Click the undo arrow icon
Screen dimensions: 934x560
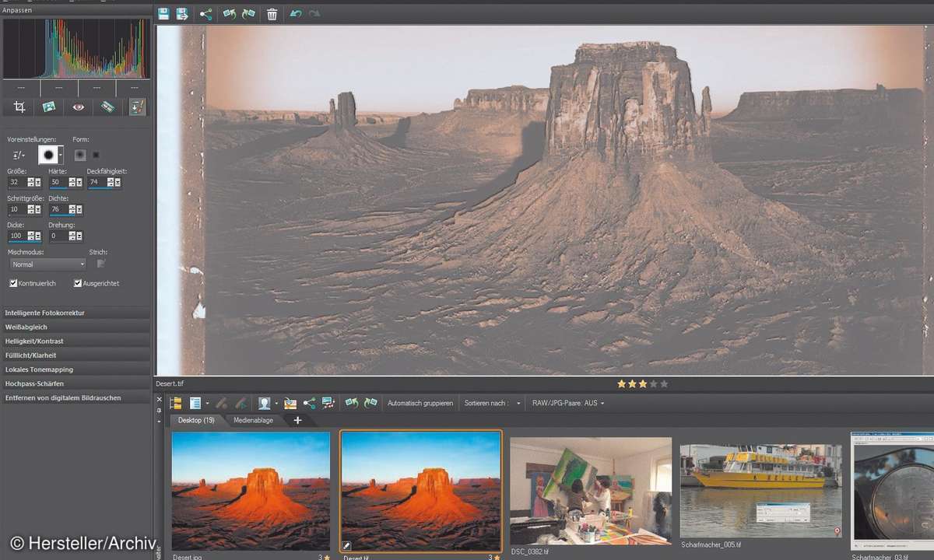pyautogui.click(x=296, y=14)
